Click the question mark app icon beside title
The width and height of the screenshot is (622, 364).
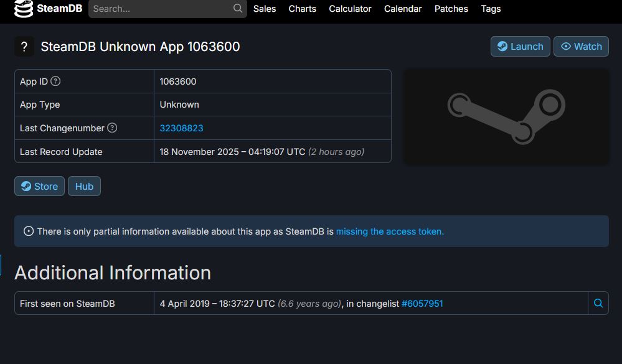[24, 47]
